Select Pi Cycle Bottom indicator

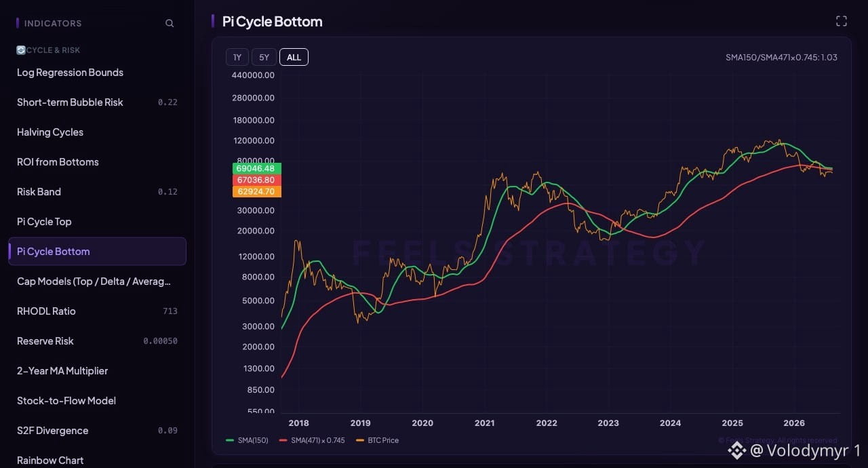(x=97, y=252)
